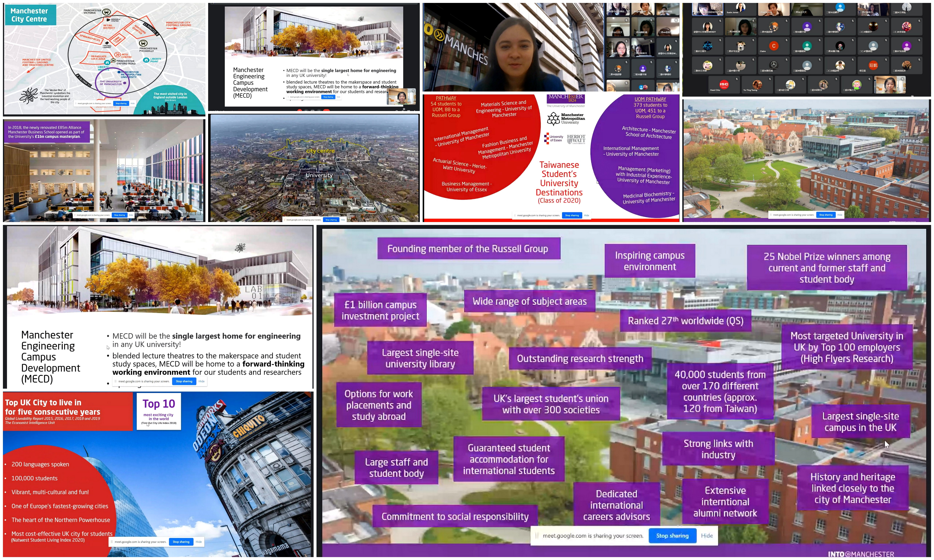
Task: Click the Manchester Metropolitan University logo
Action: (x=566, y=118)
